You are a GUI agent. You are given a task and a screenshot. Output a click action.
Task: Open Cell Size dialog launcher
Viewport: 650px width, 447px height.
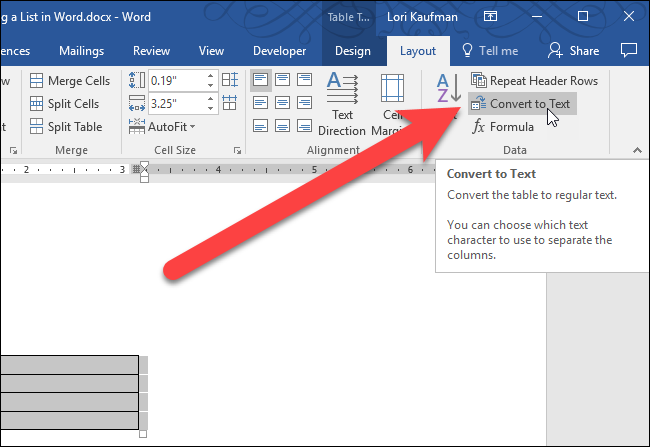[236, 150]
